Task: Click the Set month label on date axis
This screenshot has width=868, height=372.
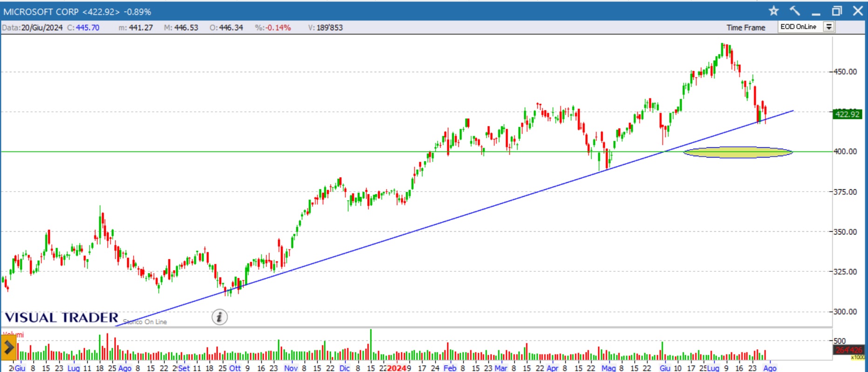Action: pyautogui.click(x=184, y=368)
